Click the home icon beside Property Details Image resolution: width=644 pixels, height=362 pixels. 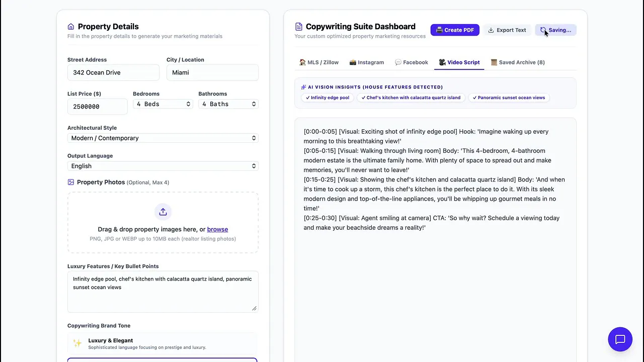click(x=71, y=27)
